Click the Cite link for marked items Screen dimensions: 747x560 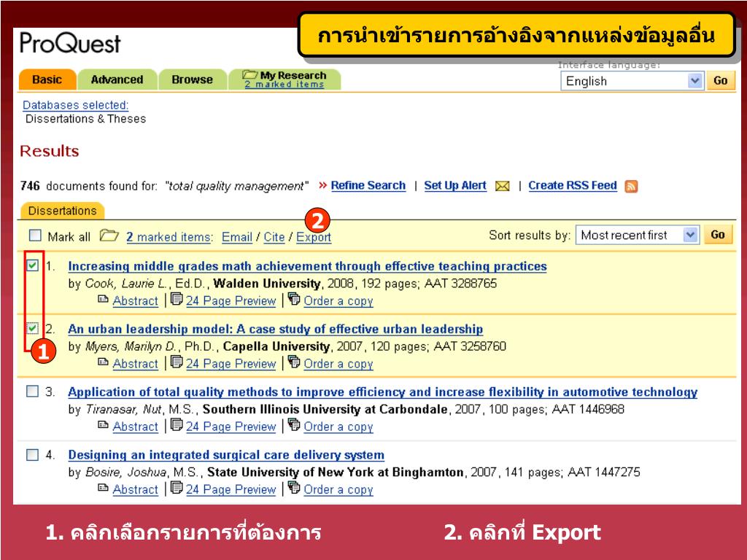click(274, 237)
